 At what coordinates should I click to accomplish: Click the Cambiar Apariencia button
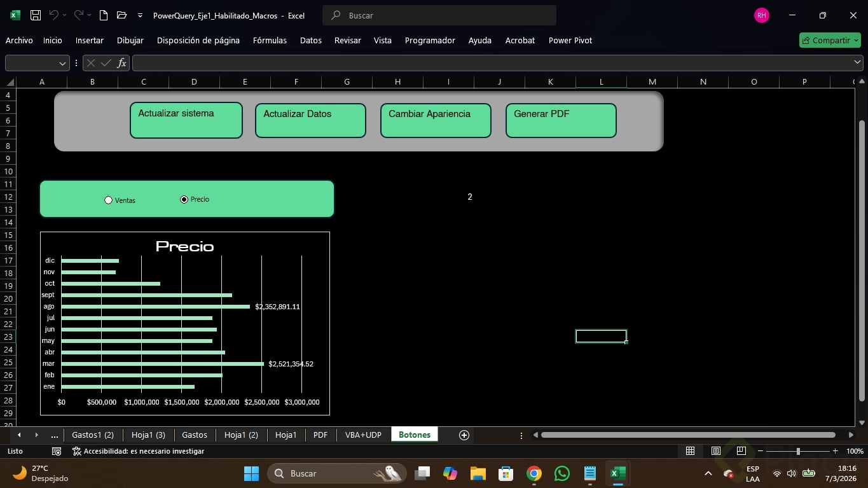coord(436,120)
